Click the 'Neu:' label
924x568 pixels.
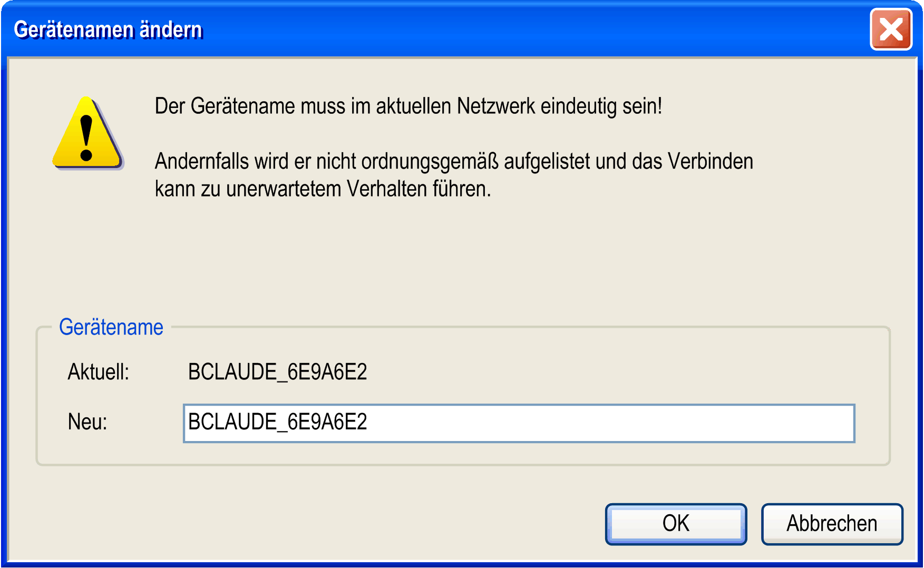pyautogui.click(x=87, y=422)
